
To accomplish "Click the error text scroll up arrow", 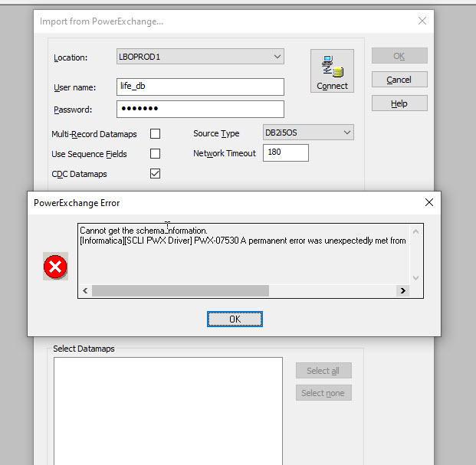I will (415, 232).
